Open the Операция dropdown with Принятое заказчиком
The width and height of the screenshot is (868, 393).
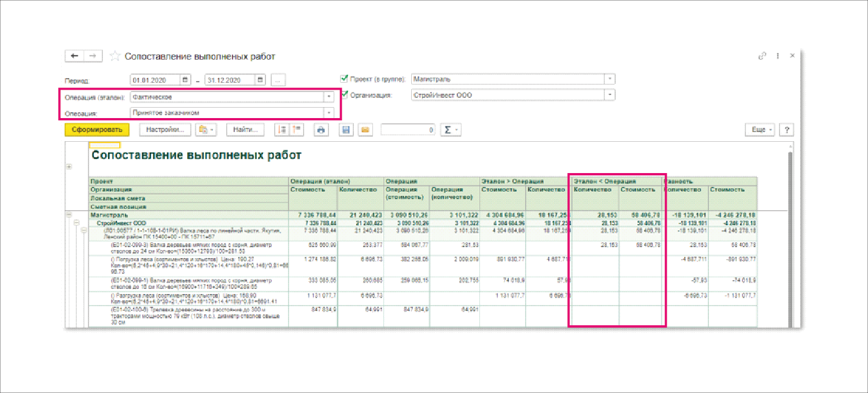coord(328,113)
